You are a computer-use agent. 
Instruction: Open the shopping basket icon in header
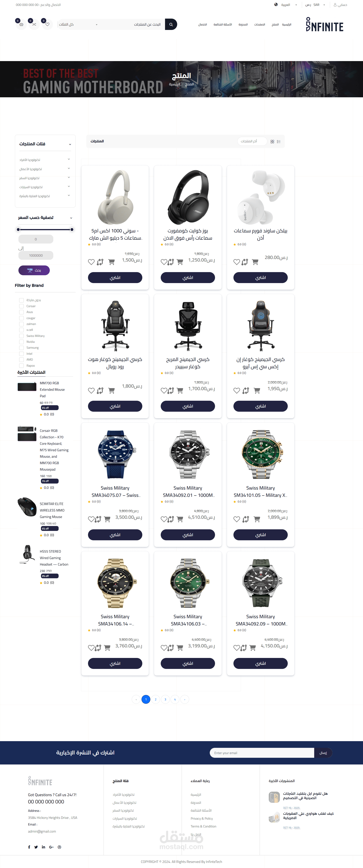(21, 24)
